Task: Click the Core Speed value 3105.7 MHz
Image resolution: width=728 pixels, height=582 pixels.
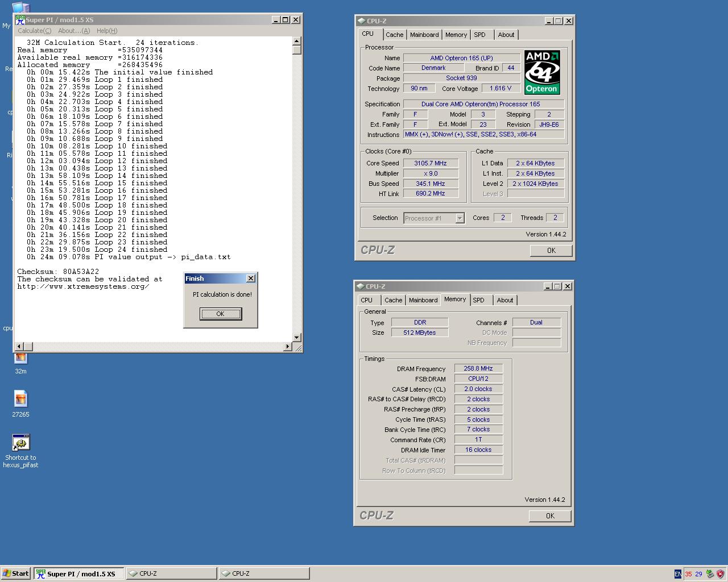Action: 431,163
